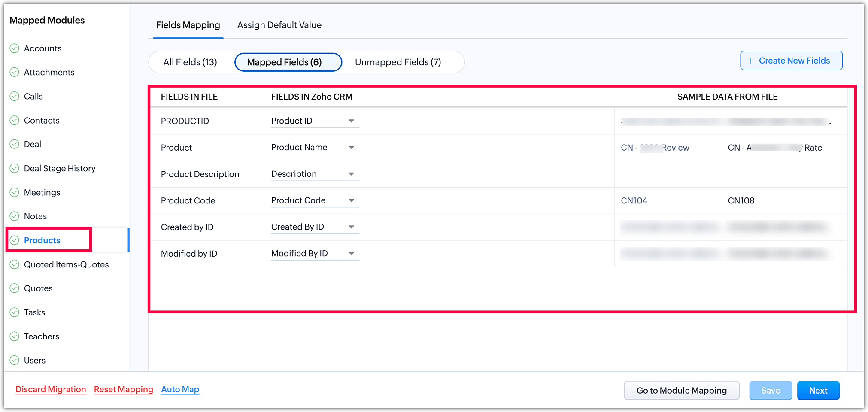Image resolution: width=868 pixels, height=412 pixels.
Task: Switch to the Assign Default Value tab
Action: click(279, 25)
